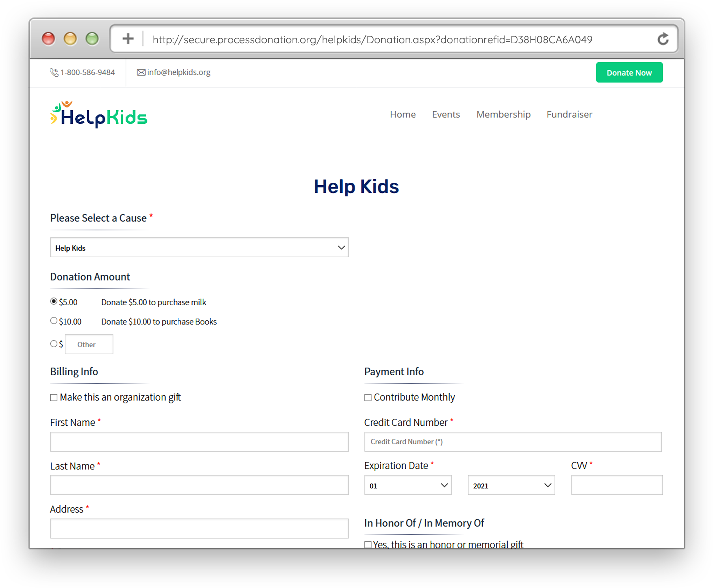This screenshot has width=713, height=588.
Task: Open the Please Select a Cause dropdown
Action: point(199,248)
